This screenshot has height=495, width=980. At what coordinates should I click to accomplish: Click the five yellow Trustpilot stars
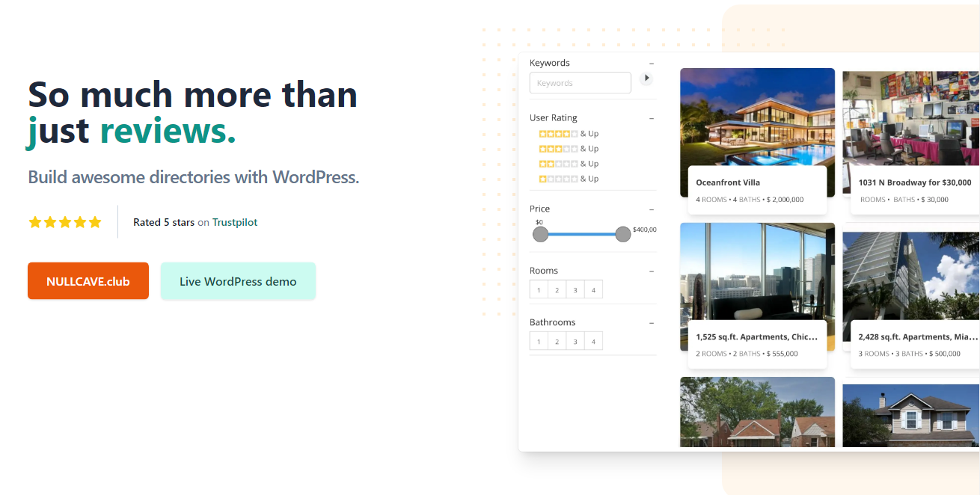point(64,221)
